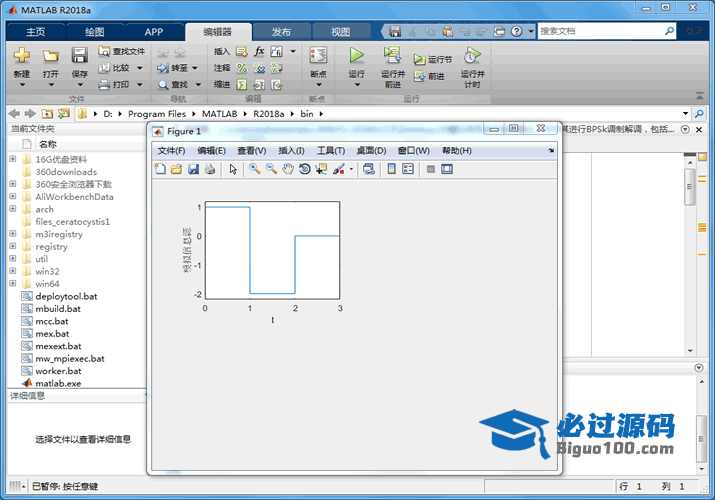Open a file with the 打开 icon
715x500 pixels.
click(51, 56)
